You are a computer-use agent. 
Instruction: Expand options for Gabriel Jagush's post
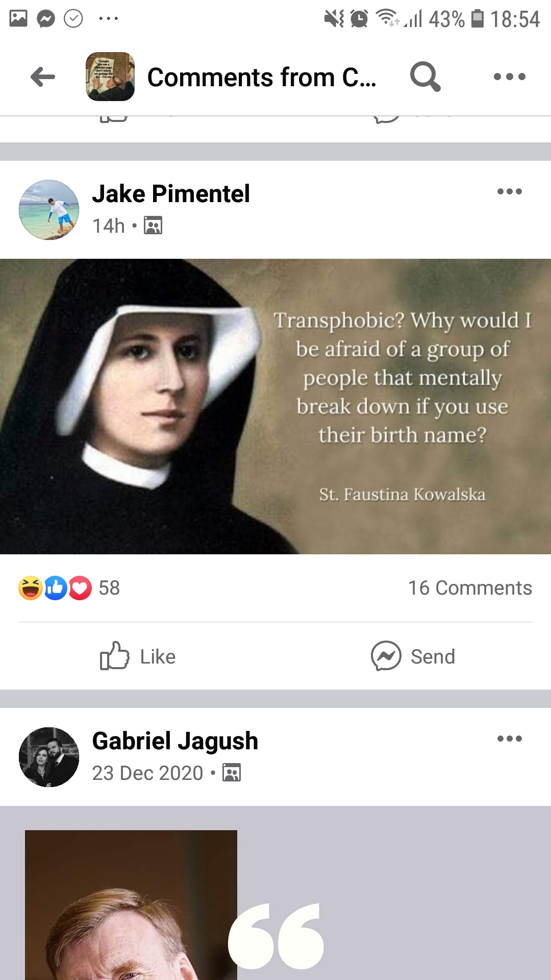[x=509, y=739]
